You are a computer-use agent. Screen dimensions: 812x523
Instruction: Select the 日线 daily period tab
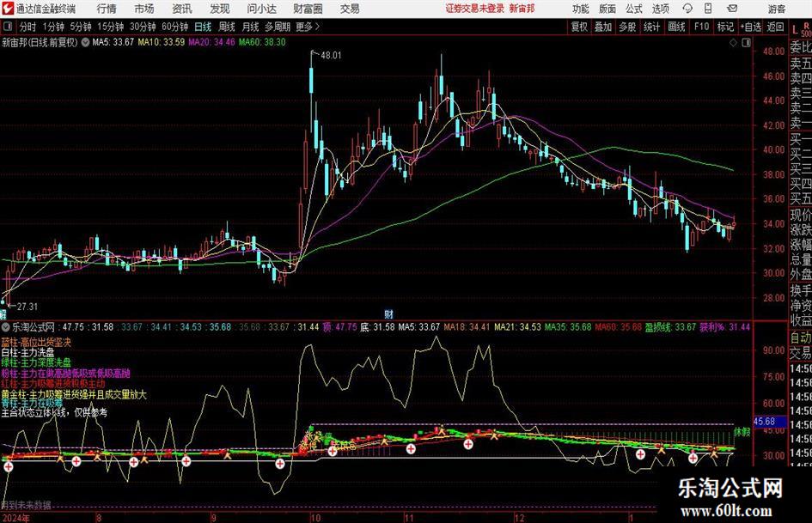point(203,27)
